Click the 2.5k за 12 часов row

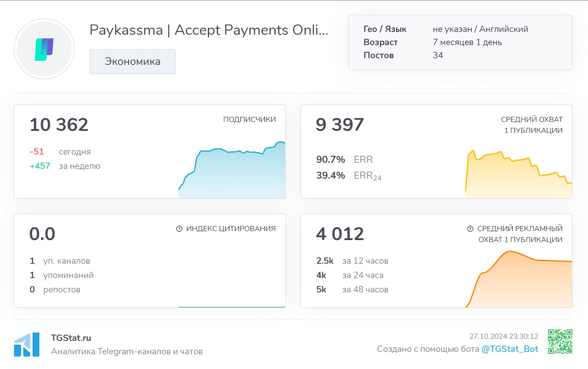click(352, 261)
